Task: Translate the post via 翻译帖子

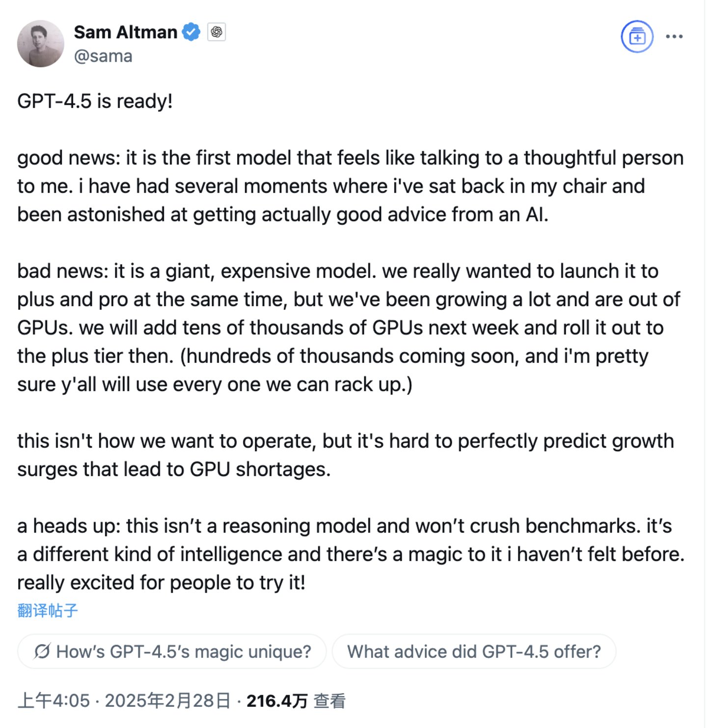Action: (48, 610)
